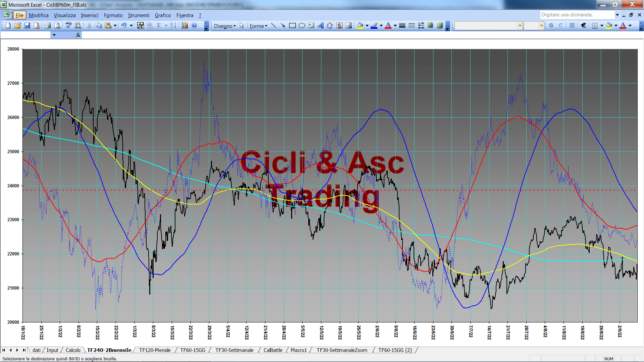Open the Forme shapes dropdown
Screen dimensions: 644x362
point(258,26)
